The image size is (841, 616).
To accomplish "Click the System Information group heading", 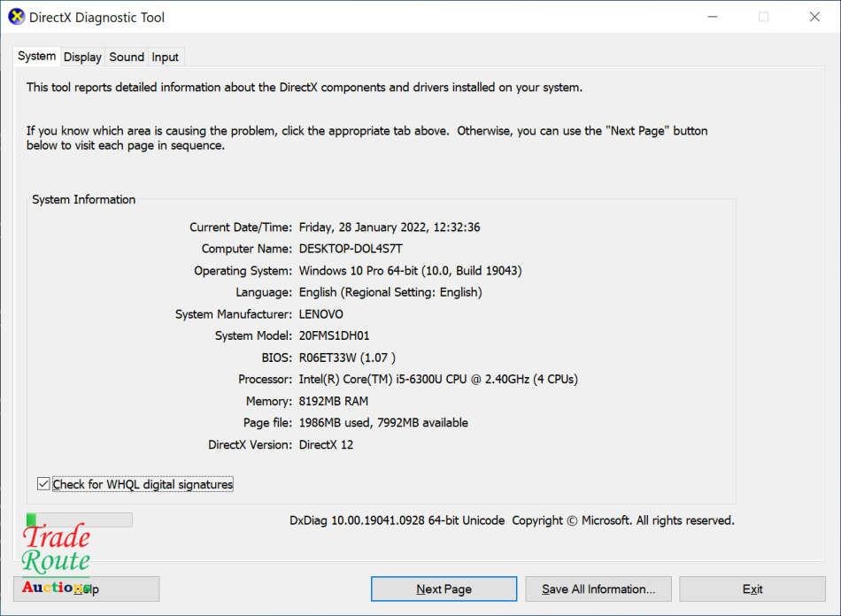I will point(83,199).
